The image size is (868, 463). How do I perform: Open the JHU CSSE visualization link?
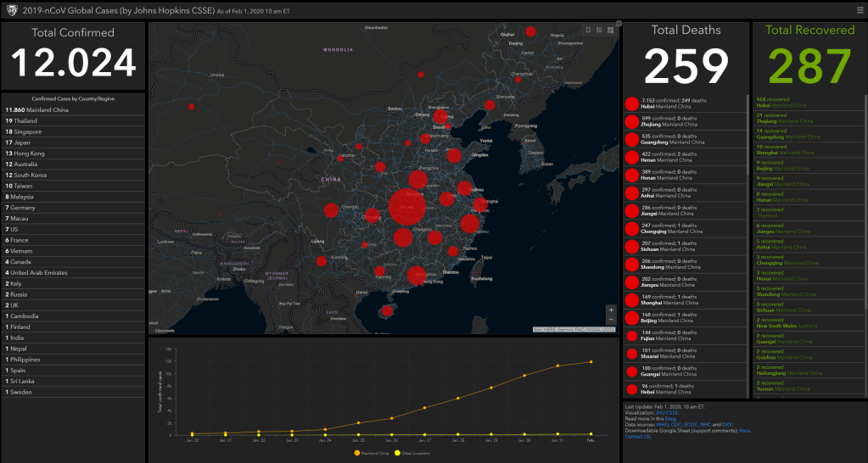click(669, 413)
